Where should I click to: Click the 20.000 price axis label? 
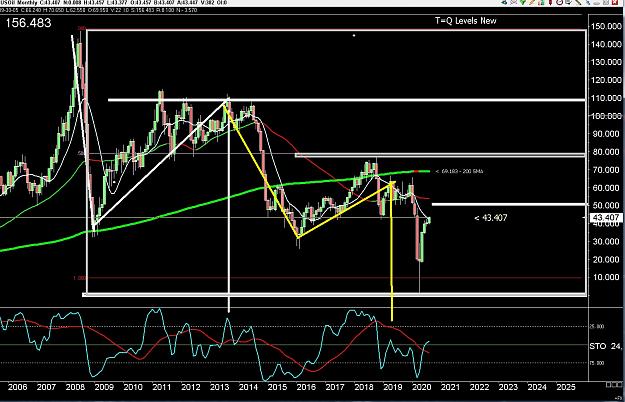(x=606, y=259)
